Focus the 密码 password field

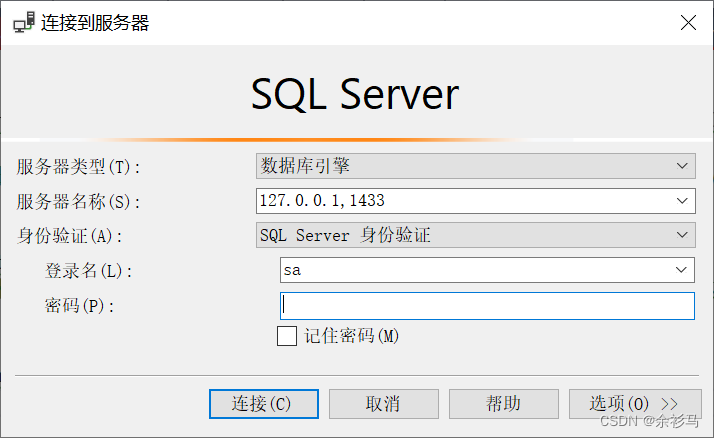pyautogui.click(x=487, y=306)
